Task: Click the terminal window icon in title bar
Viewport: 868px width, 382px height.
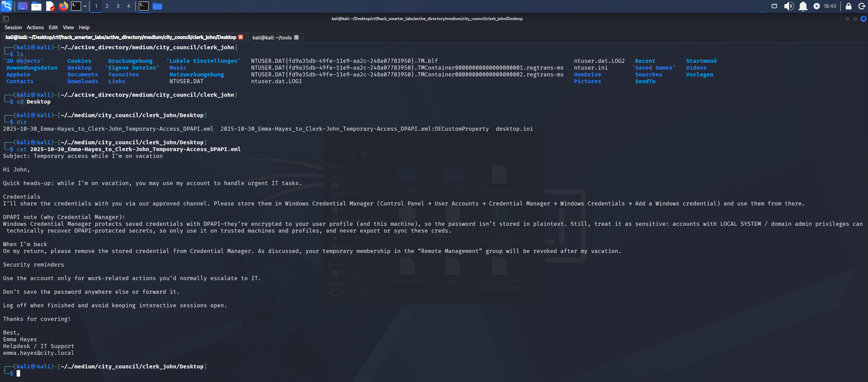Action: coord(6,19)
